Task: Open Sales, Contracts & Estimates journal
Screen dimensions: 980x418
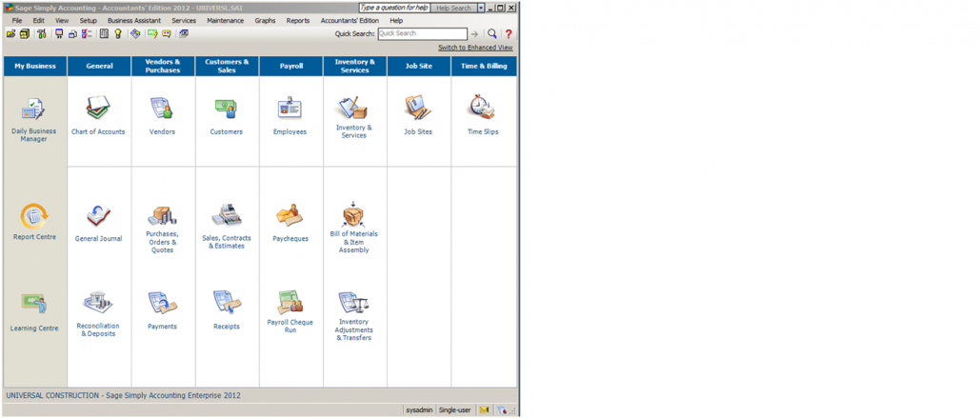Action: click(x=227, y=215)
